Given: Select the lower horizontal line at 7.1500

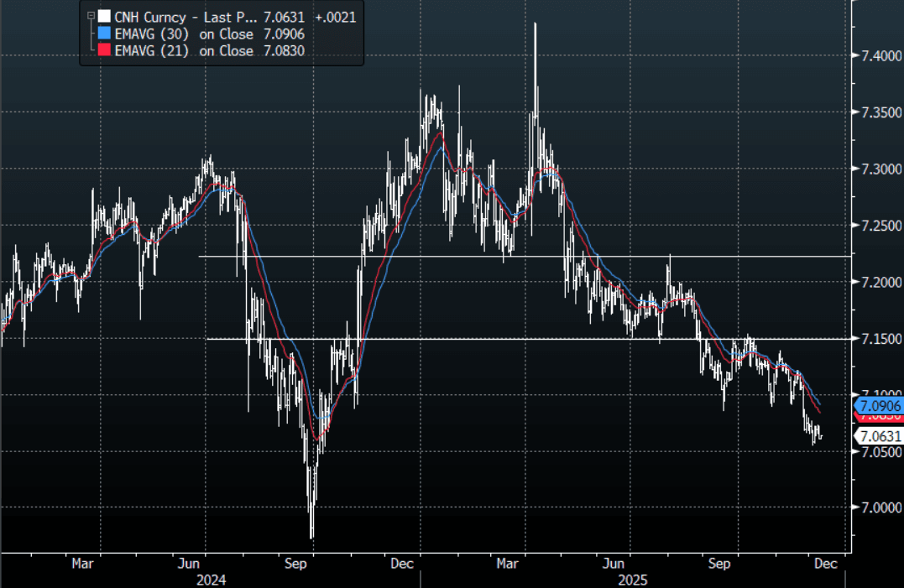Looking at the screenshot, I should (504, 339).
